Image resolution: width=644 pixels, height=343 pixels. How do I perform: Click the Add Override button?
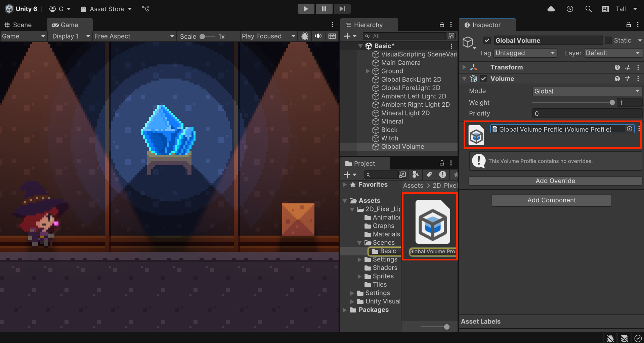point(555,181)
